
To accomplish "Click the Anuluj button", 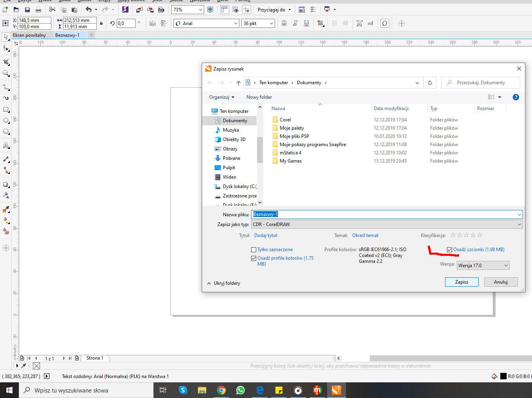I will tap(500, 282).
